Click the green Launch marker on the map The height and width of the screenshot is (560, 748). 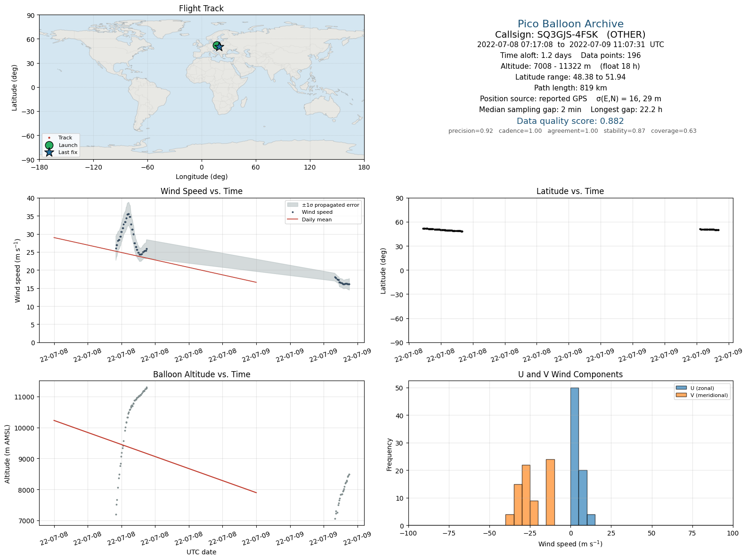(217, 46)
